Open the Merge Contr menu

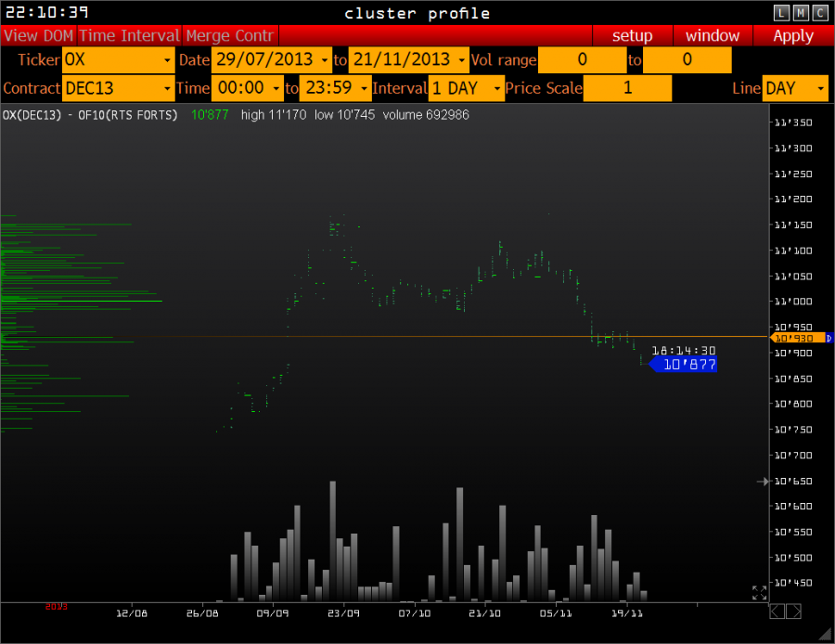click(x=230, y=36)
